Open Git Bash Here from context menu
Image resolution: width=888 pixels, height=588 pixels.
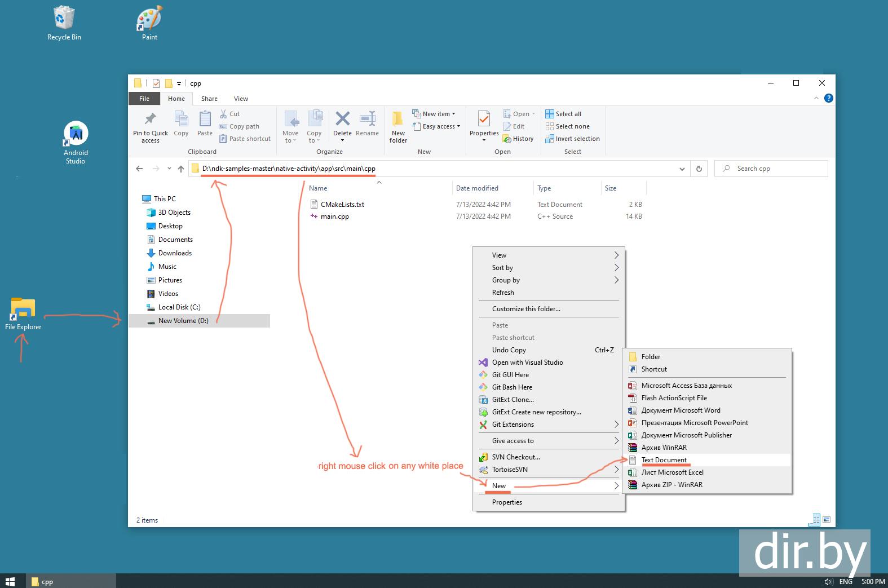tap(511, 387)
